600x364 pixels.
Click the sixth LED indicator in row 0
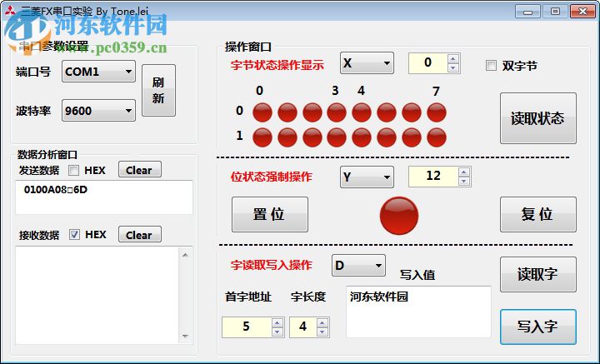(x=387, y=112)
